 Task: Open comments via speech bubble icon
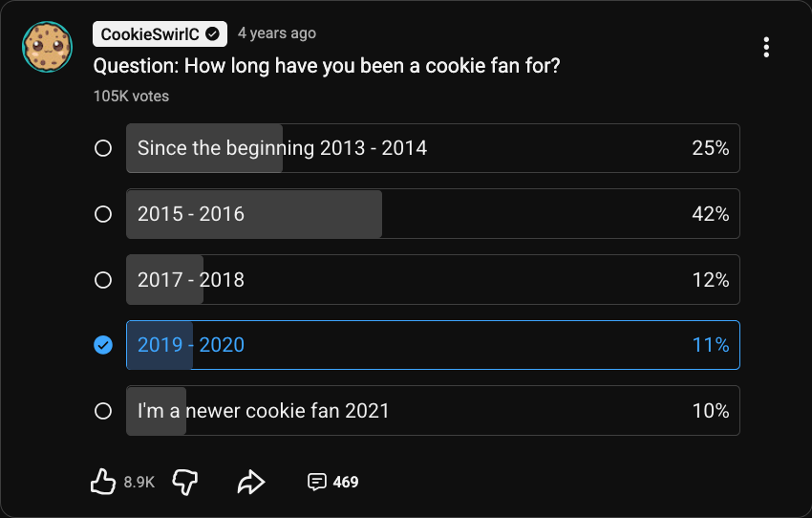click(317, 482)
